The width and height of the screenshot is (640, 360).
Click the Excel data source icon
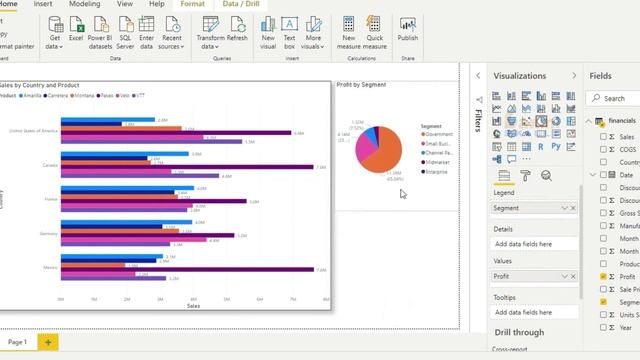pyautogui.click(x=76, y=29)
